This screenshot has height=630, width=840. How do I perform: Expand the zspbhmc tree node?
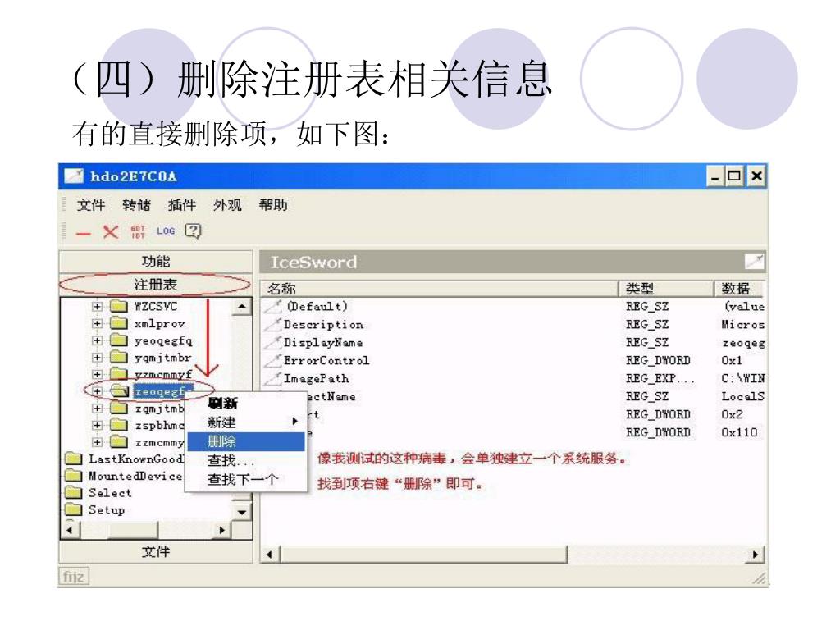pyautogui.click(x=97, y=426)
